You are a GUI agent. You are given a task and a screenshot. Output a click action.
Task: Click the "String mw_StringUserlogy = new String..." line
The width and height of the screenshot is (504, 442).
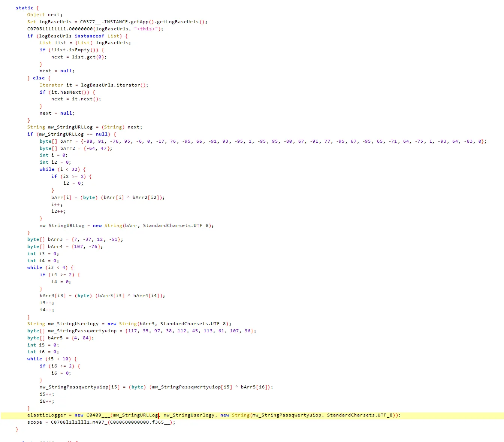tap(129, 324)
